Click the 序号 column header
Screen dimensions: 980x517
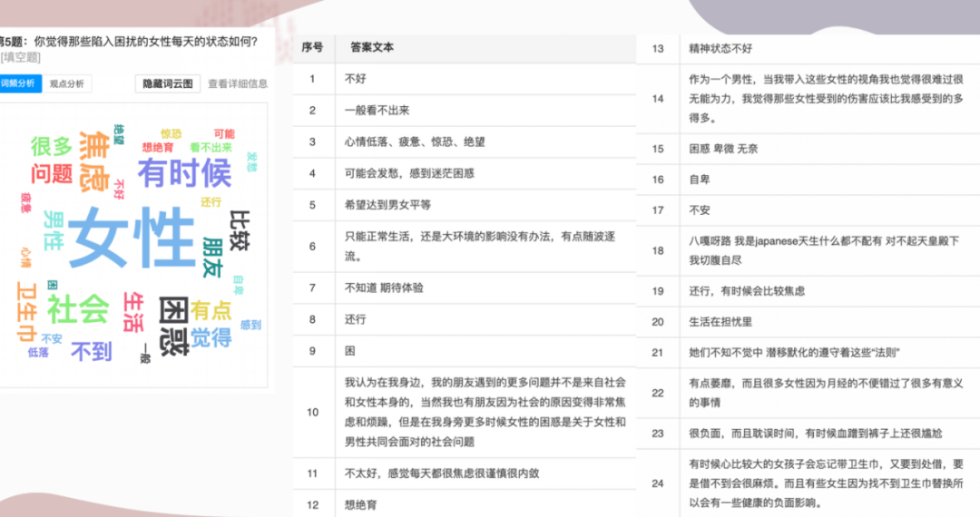point(312,47)
